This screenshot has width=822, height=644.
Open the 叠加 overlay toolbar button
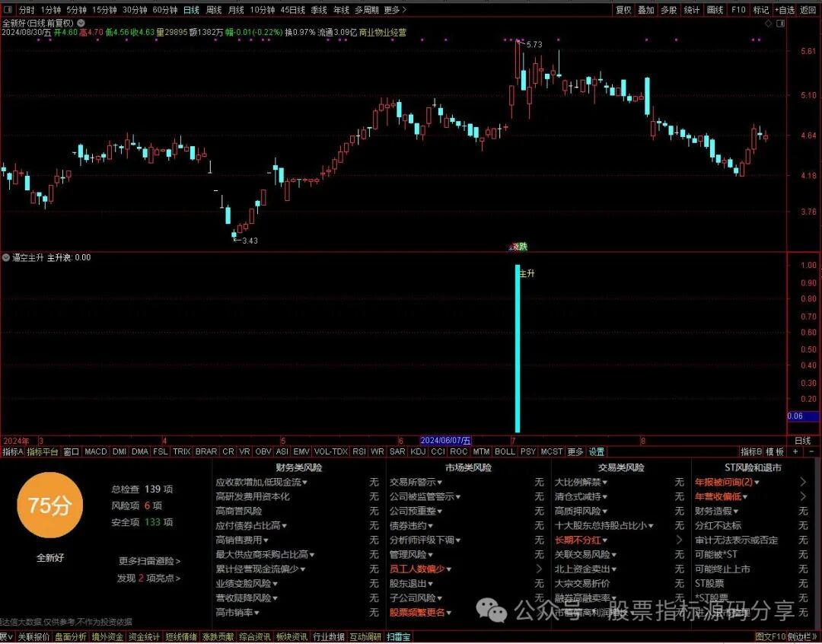tap(646, 10)
